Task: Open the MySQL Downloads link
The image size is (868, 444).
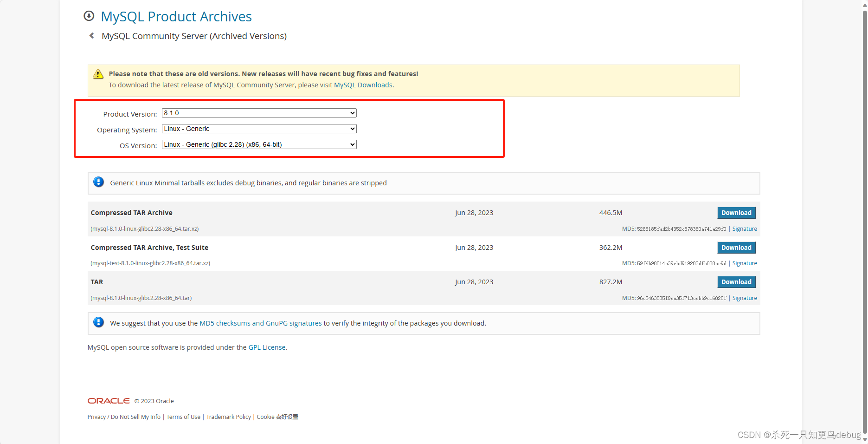Action: (x=363, y=85)
